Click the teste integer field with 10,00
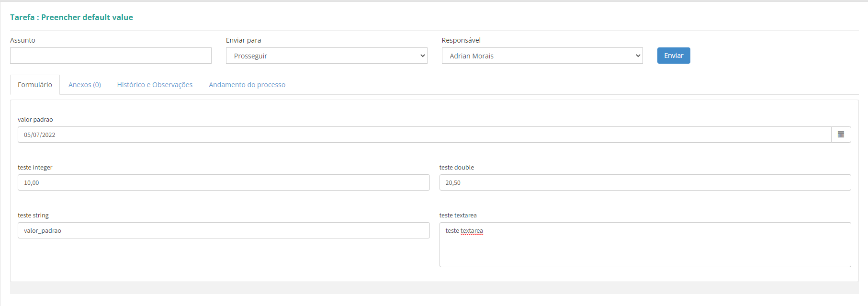Screen dimensions: 868x306 tap(224, 182)
